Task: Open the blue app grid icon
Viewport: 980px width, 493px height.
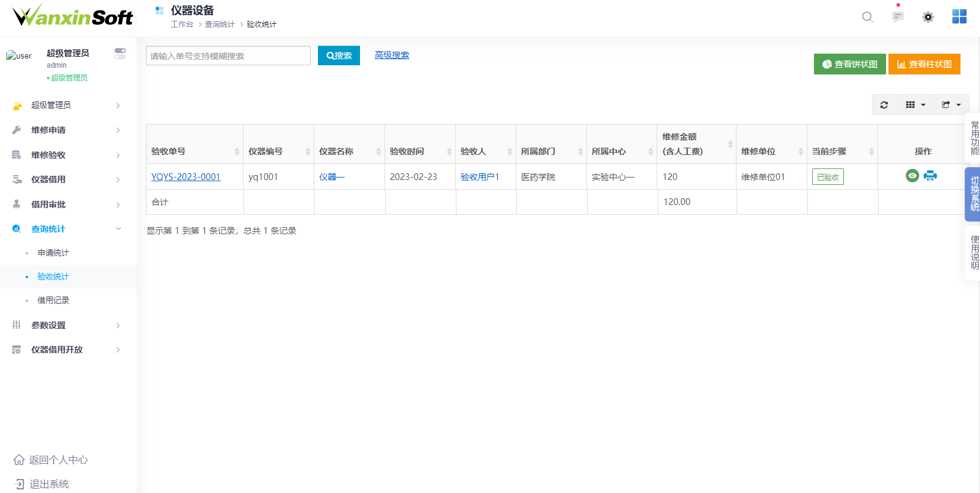Action: tap(959, 16)
